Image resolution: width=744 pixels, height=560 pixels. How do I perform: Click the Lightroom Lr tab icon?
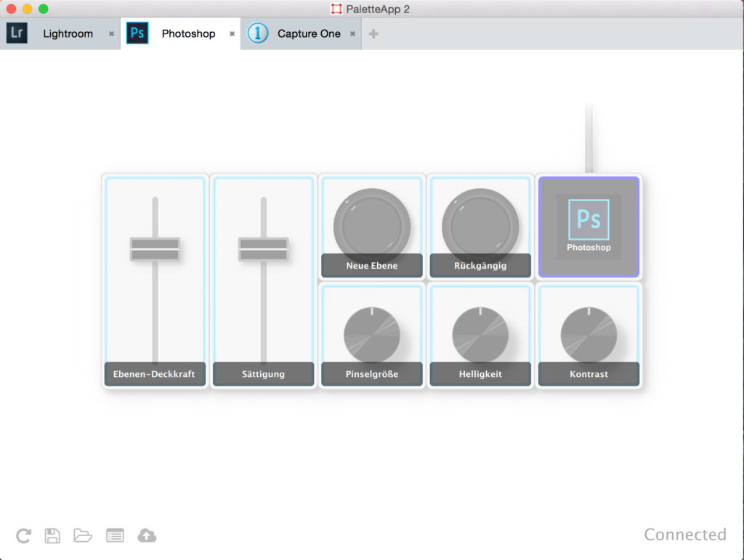tap(17, 33)
